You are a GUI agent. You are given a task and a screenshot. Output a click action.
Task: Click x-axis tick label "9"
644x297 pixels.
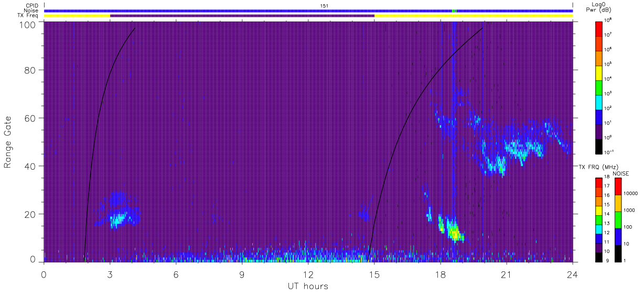point(242,274)
